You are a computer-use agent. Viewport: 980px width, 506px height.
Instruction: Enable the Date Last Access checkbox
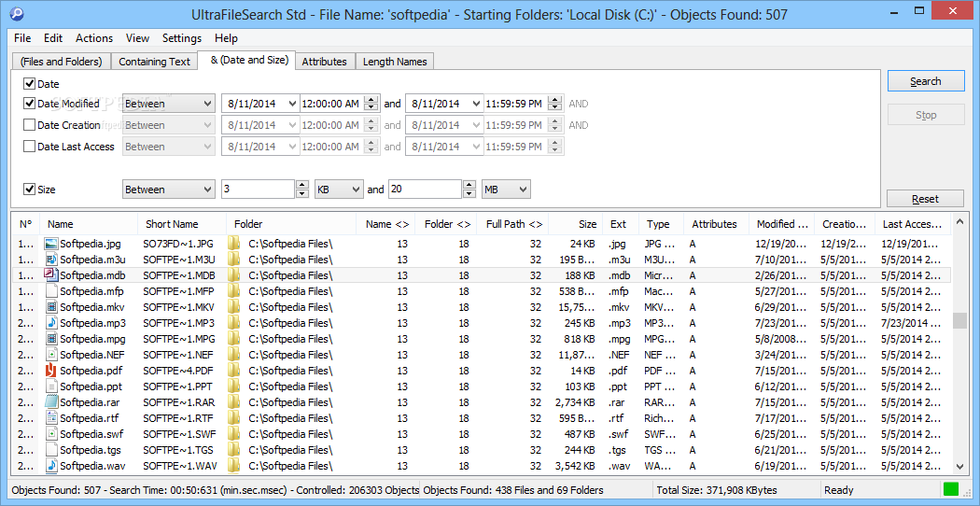point(29,147)
